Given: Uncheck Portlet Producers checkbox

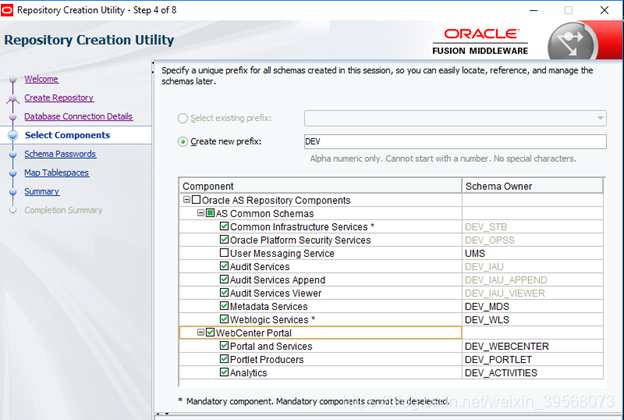Looking at the screenshot, I should 224,359.
